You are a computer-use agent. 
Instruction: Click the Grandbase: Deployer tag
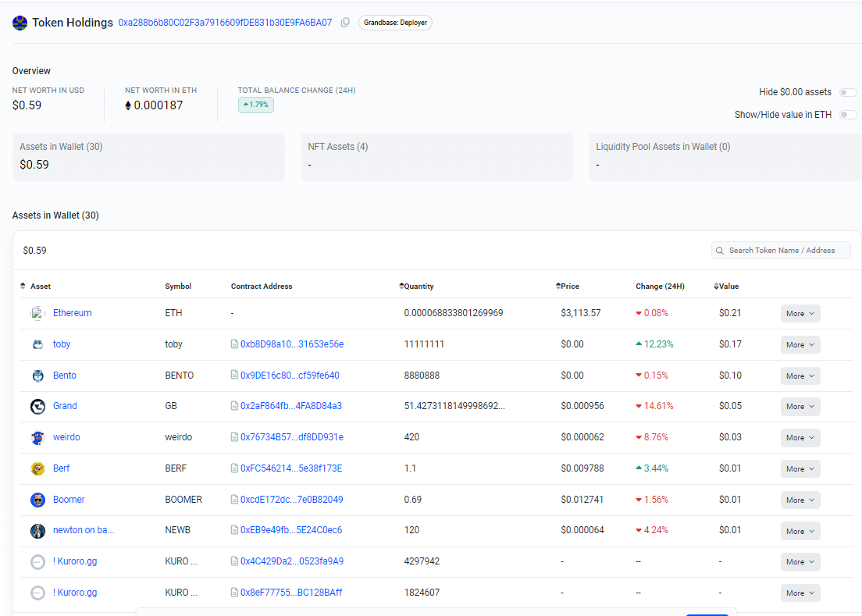[x=395, y=23]
